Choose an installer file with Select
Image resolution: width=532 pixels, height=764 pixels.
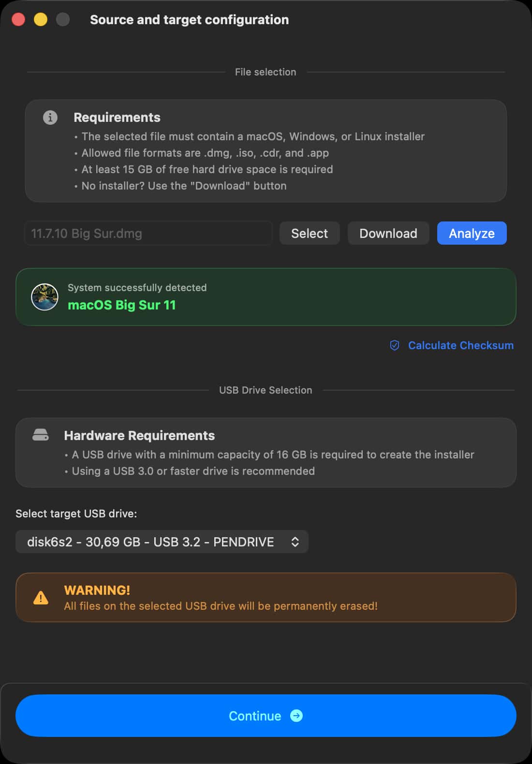click(x=310, y=233)
